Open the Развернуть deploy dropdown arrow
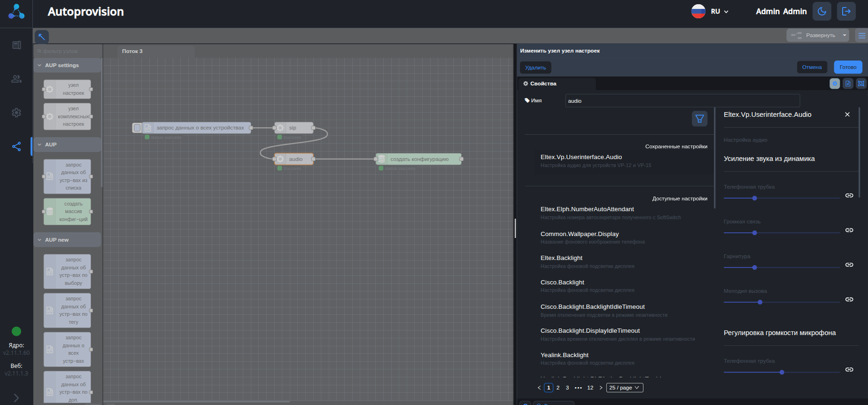The height and width of the screenshot is (405, 868). (x=845, y=35)
